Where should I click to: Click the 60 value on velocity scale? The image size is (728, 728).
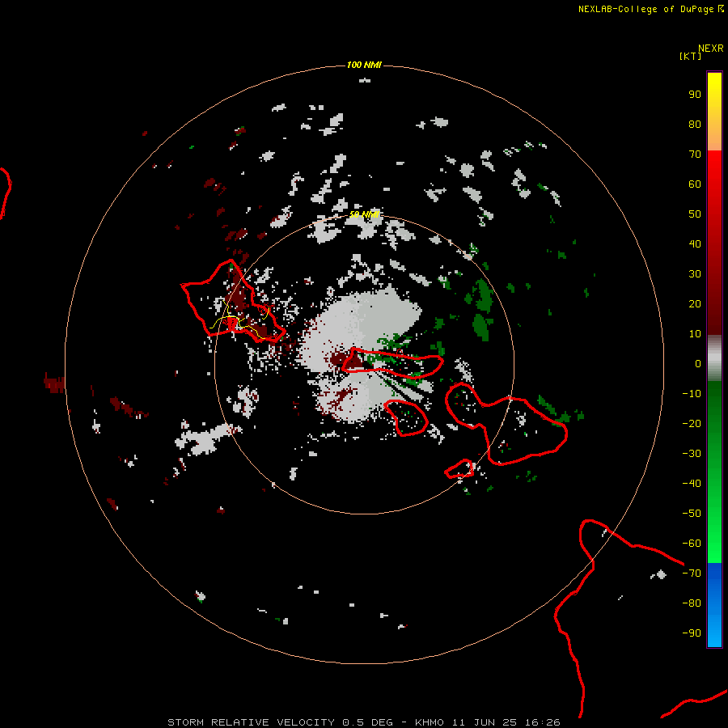click(x=695, y=184)
